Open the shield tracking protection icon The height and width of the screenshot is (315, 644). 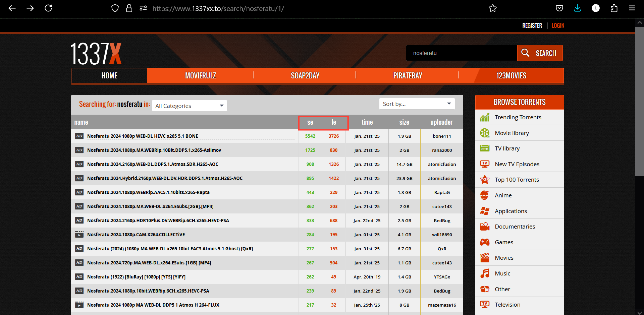[115, 8]
